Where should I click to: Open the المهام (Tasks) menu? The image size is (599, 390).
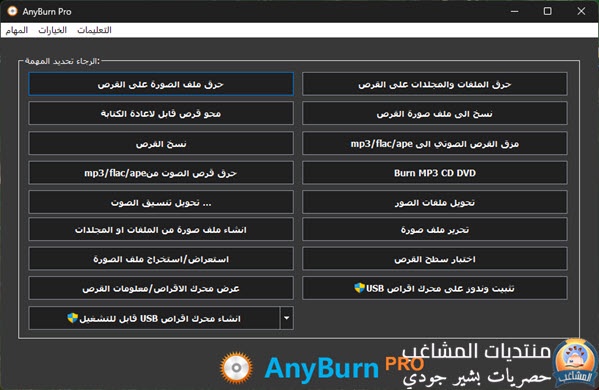pos(16,30)
